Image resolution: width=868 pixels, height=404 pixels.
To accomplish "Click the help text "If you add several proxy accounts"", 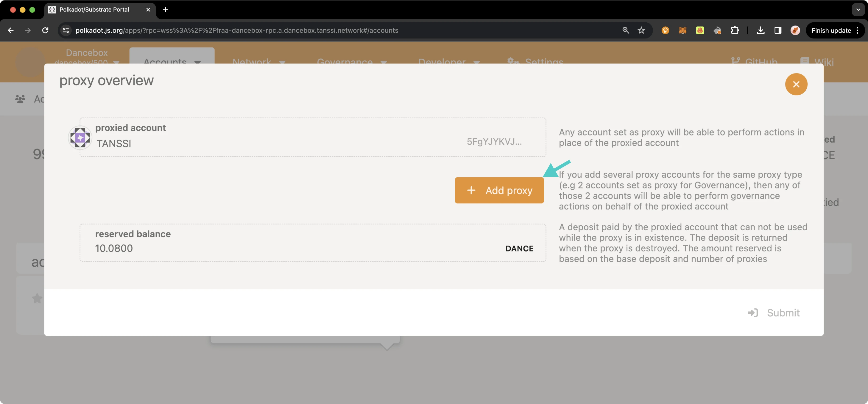I will click(x=680, y=190).
